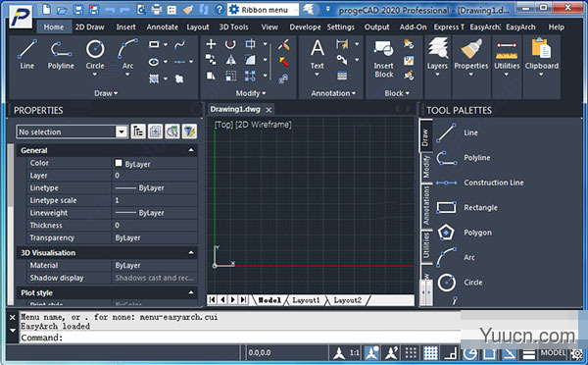Toggle lineweight display in status bar
This screenshot has width=588, height=365.
tap(529, 354)
